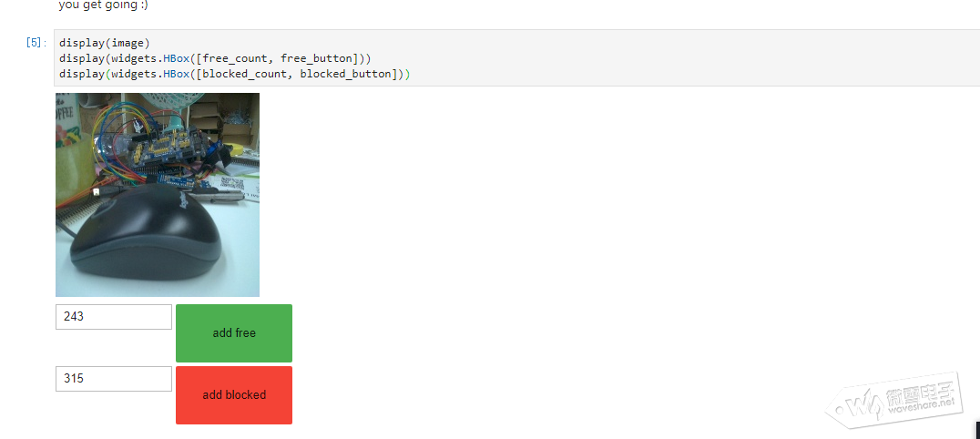The image size is (980, 439).
Task: Select the cell prompt number [5]
Action: (x=36, y=43)
